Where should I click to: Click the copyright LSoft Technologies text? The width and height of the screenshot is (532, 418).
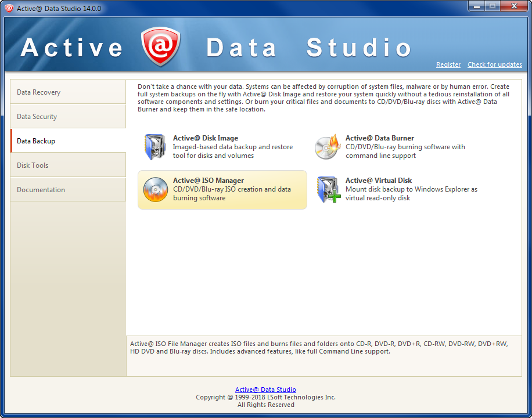tap(265, 397)
